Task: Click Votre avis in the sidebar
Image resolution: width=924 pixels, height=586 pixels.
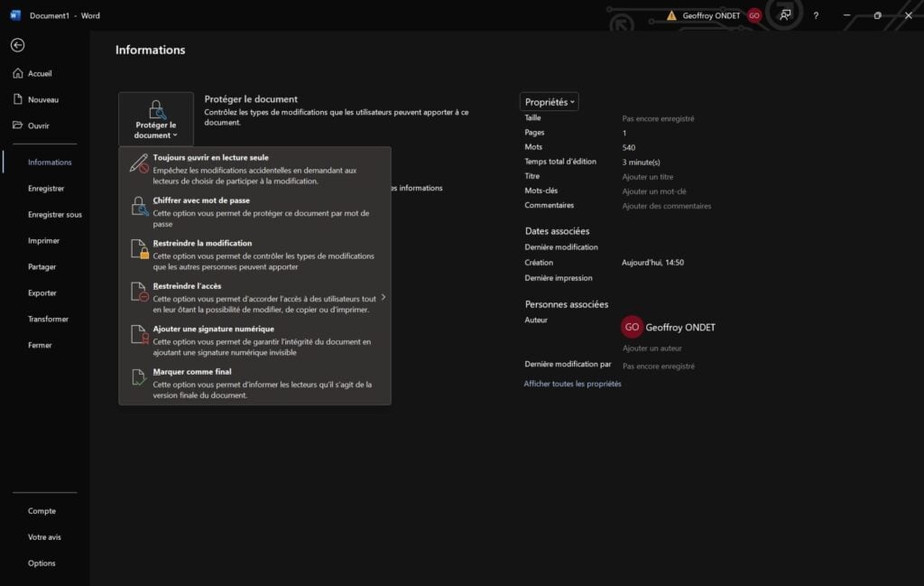Action: point(45,536)
